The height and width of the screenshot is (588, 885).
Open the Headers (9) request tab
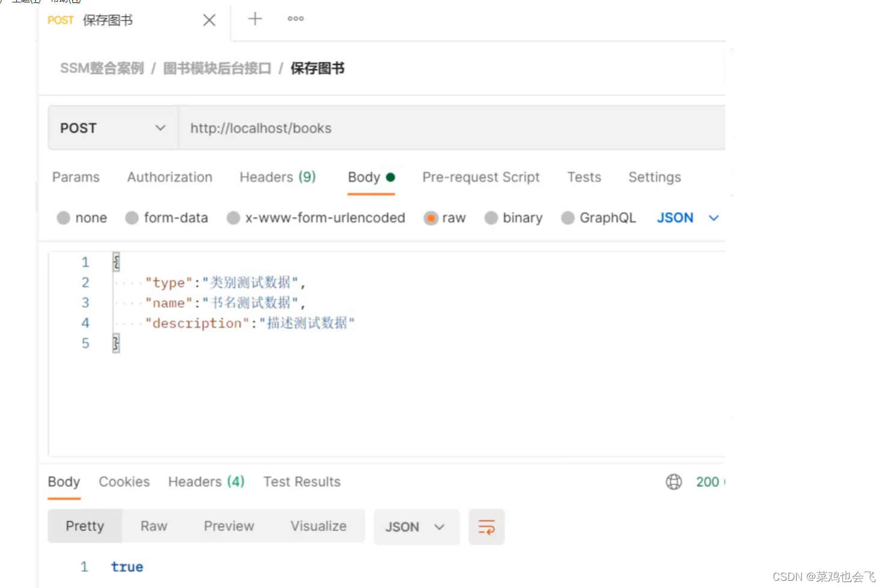tap(277, 177)
